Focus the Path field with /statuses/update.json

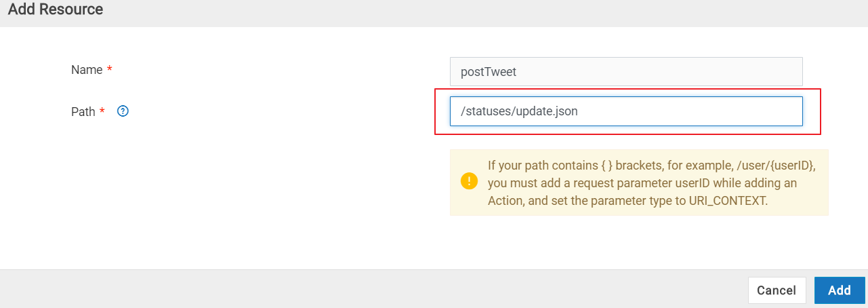[x=626, y=111]
